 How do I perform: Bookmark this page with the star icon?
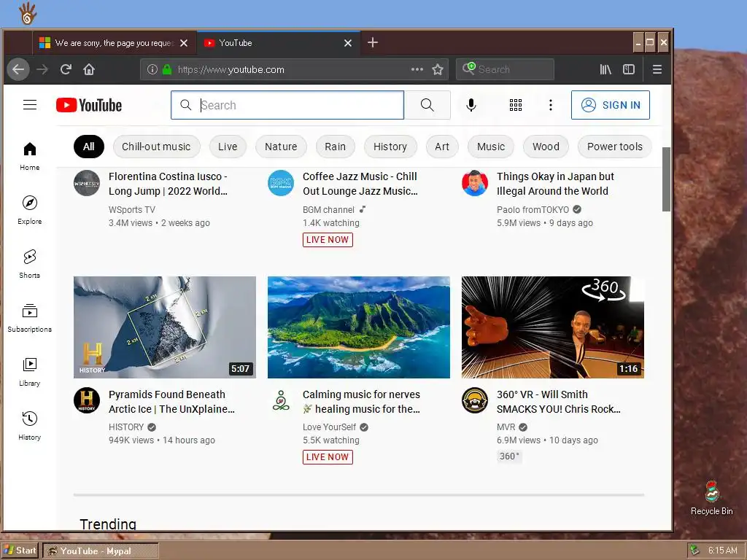pos(438,69)
